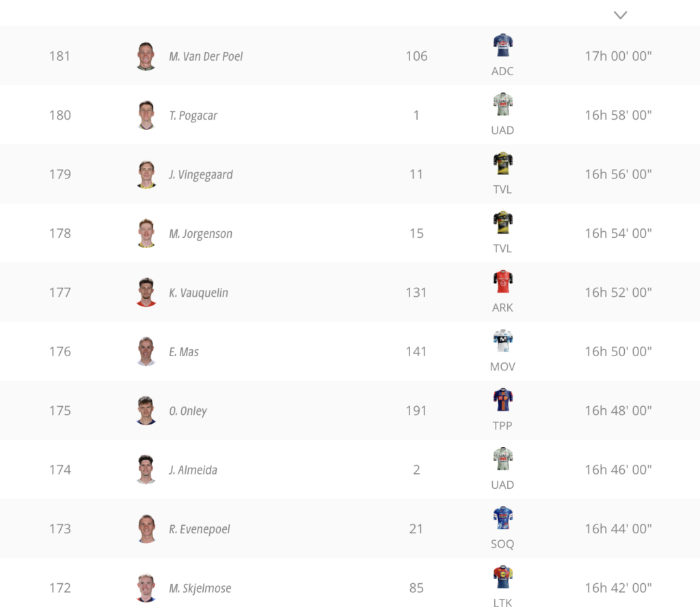Click O. Onley's portrait photo
Screen dimensions: 700x616
pos(146,410)
